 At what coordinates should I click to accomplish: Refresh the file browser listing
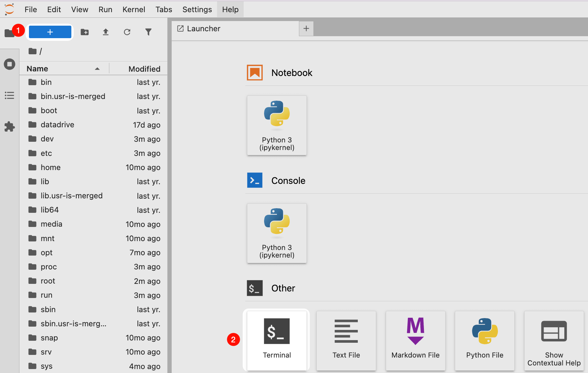127,32
